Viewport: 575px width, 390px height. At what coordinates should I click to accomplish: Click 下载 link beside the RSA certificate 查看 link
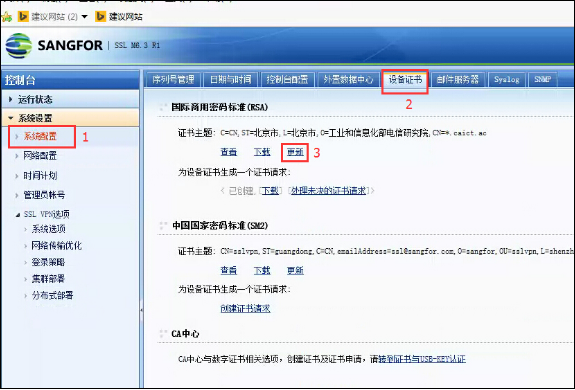coord(262,152)
